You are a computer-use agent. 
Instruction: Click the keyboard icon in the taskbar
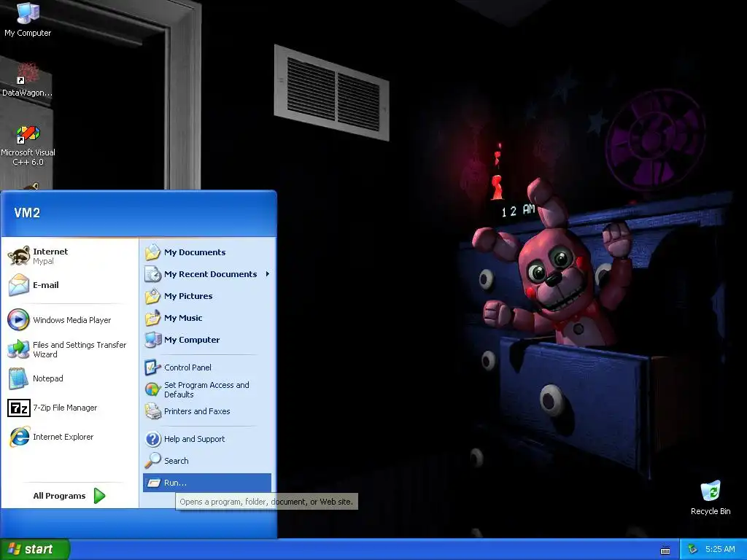tap(665, 550)
